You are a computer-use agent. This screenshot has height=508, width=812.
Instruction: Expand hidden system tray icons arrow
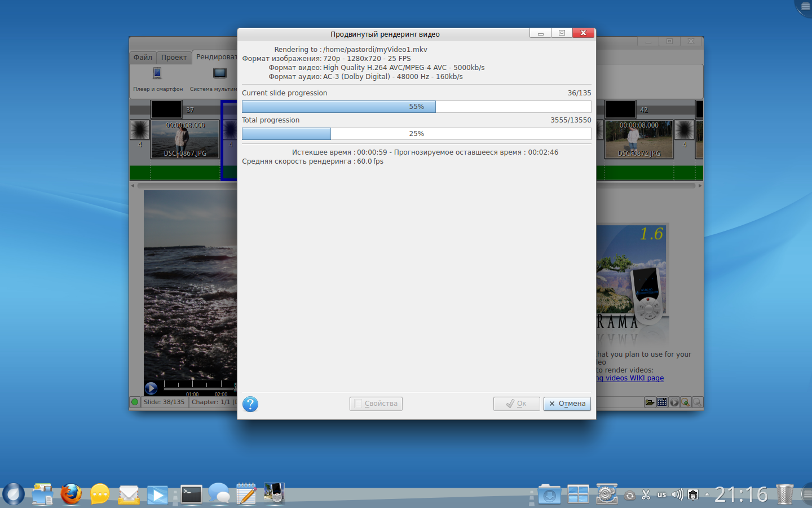point(707,495)
